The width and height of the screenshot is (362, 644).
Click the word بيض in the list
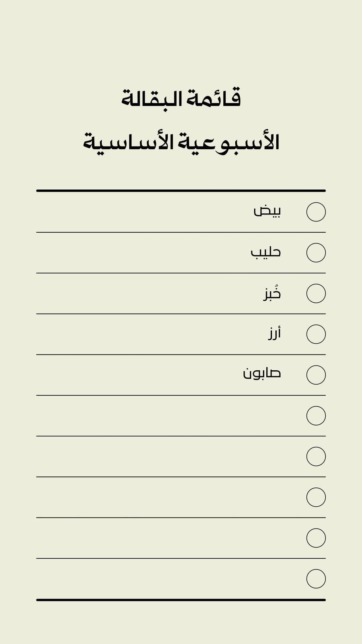[267, 211]
